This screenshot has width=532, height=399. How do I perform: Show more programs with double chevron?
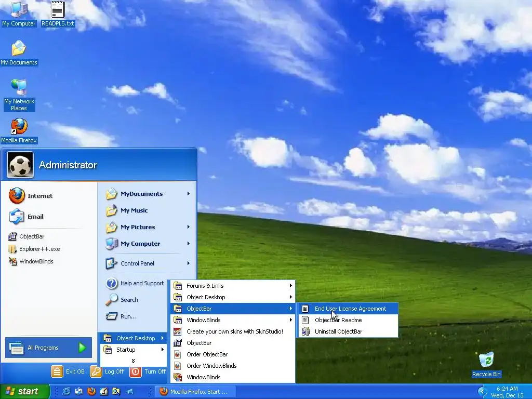(133, 361)
